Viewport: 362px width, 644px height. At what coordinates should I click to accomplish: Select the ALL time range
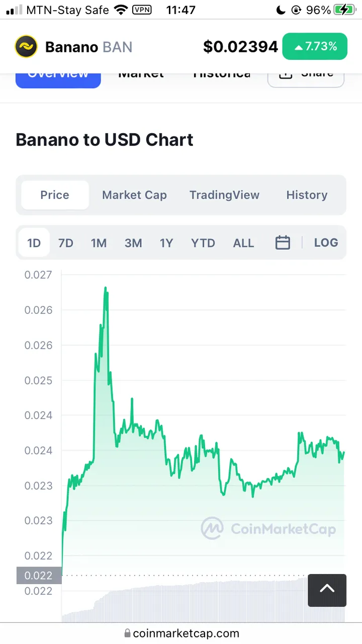coord(243,243)
